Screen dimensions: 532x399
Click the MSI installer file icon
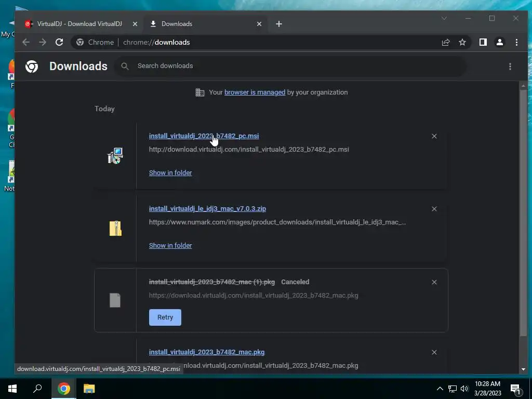coord(115,156)
